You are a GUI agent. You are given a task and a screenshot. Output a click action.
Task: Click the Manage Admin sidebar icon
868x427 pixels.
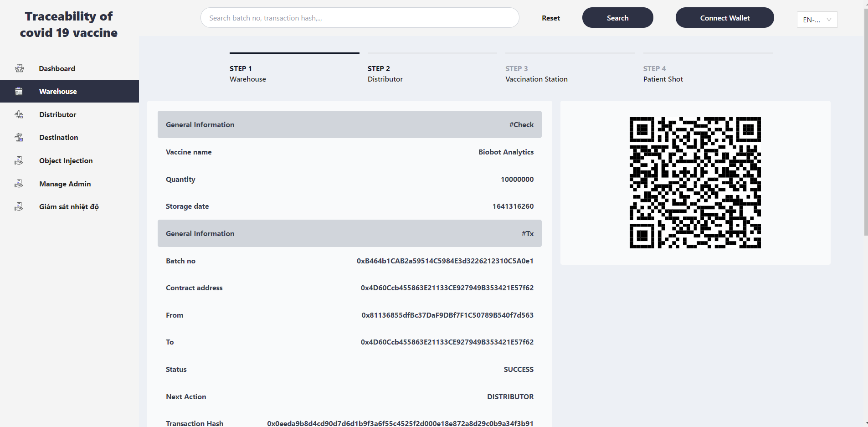click(x=19, y=184)
